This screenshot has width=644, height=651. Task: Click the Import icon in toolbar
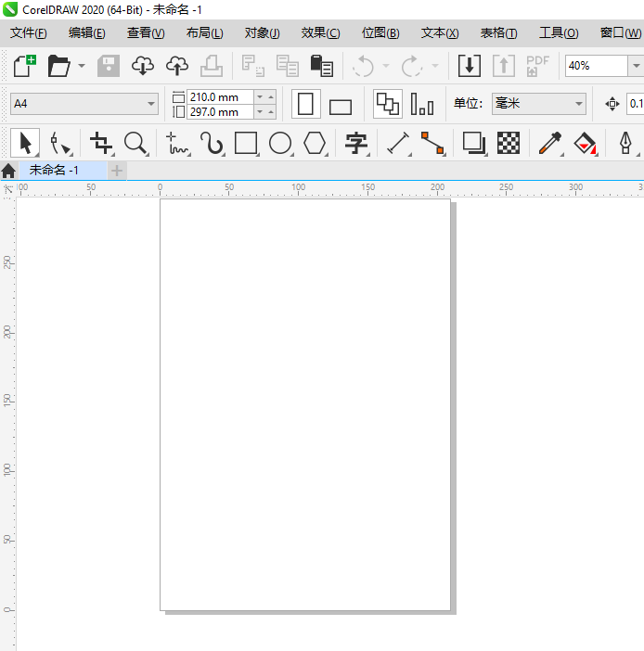[x=469, y=66]
